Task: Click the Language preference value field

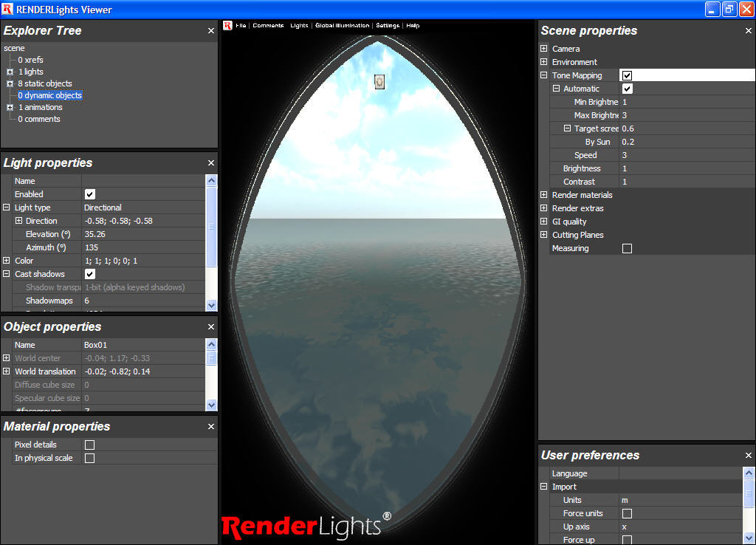Action: 681,473
